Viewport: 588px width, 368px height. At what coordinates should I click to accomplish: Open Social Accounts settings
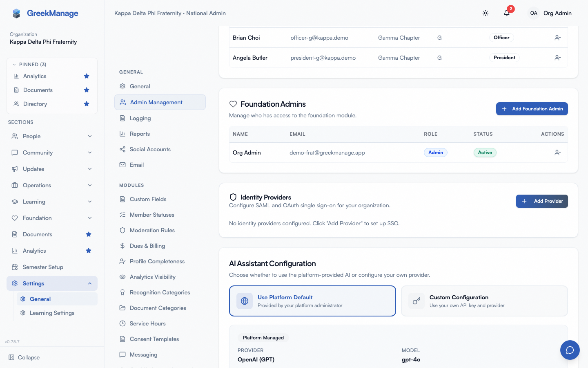pos(160,149)
